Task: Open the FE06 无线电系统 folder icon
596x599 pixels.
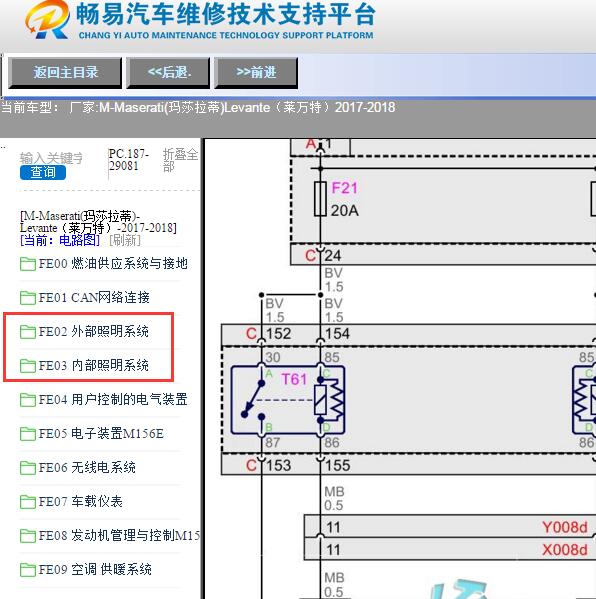Action: pyautogui.click(x=28, y=468)
